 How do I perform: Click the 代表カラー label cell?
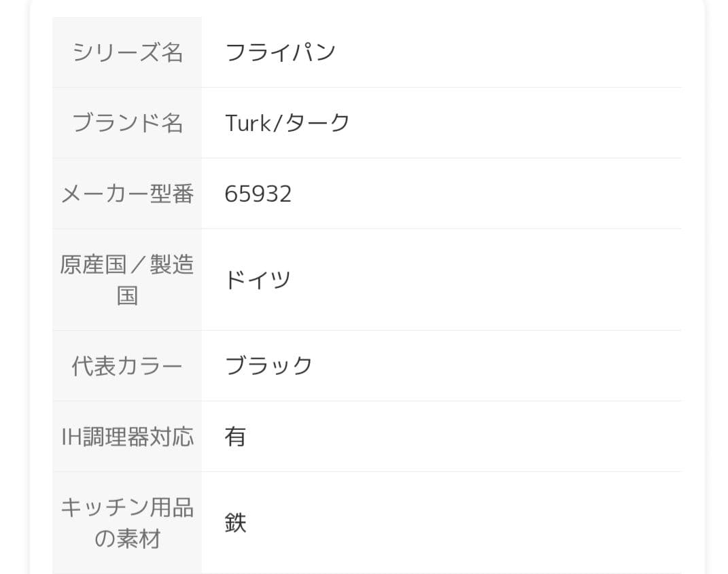[127, 366]
